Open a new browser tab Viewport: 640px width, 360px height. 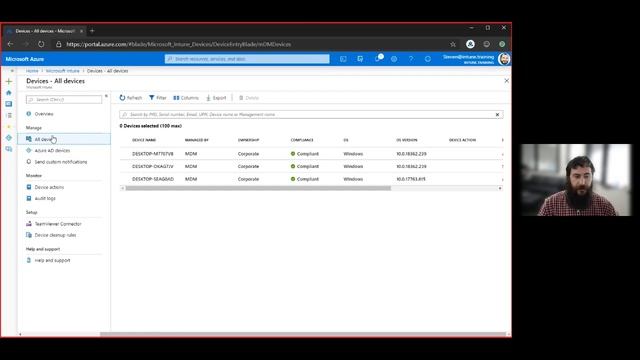point(92,31)
